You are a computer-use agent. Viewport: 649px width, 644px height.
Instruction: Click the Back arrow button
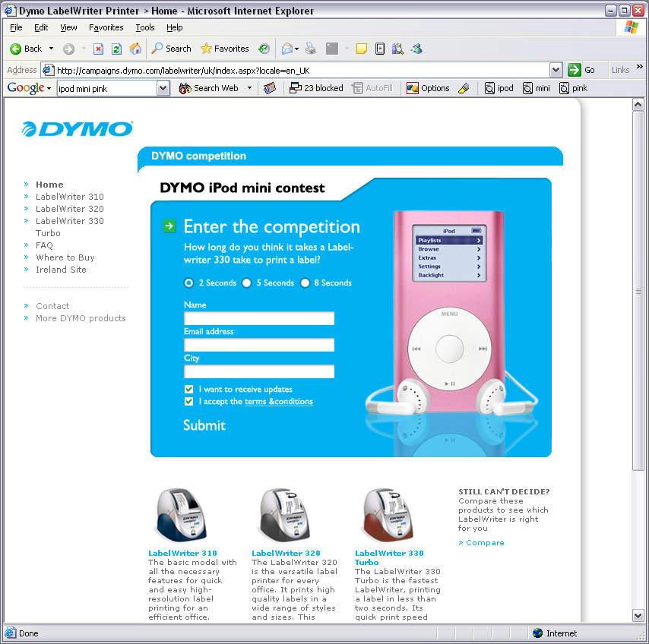[x=25, y=49]
